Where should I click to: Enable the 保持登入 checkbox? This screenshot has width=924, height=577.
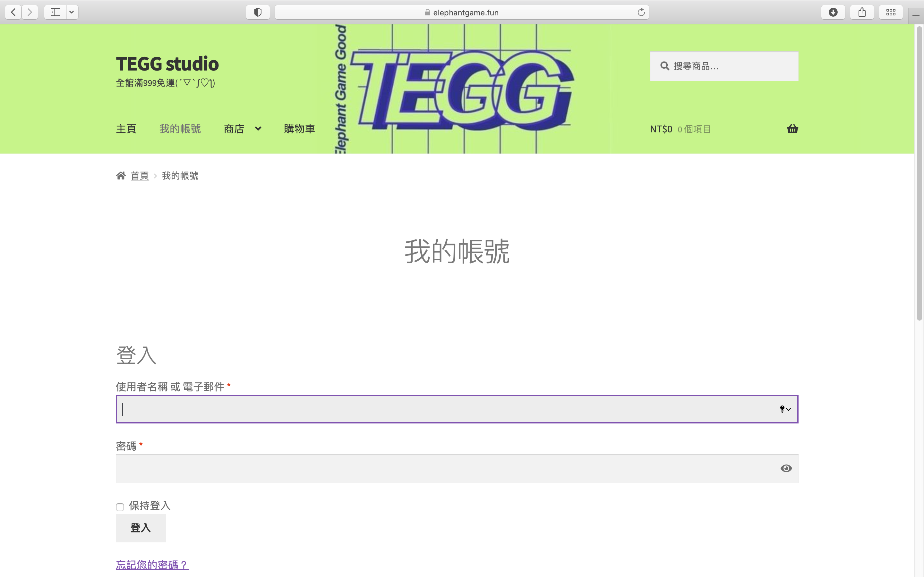click(120, 507)
